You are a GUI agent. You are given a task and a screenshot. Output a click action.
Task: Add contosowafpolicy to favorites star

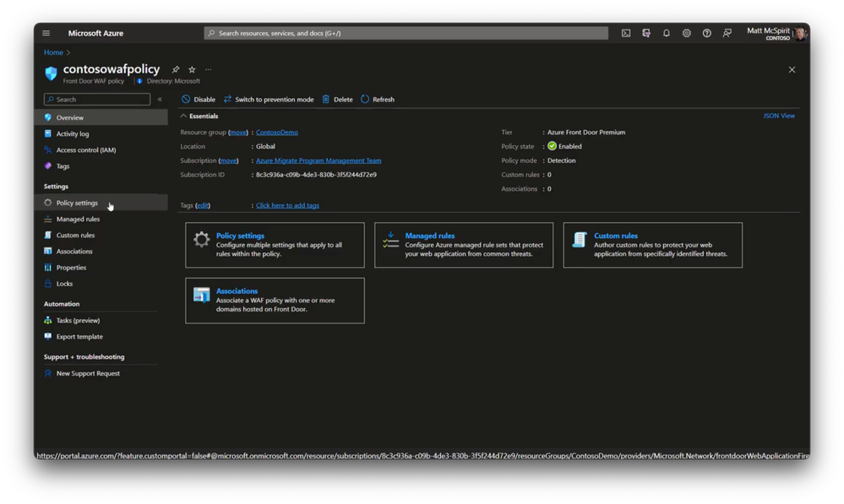click(192, 69)
